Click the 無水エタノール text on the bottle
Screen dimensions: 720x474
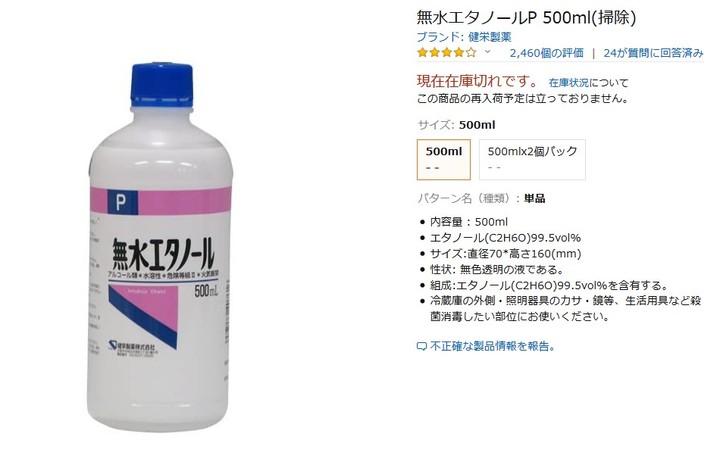pyautogui.click(x=163, y=254)
